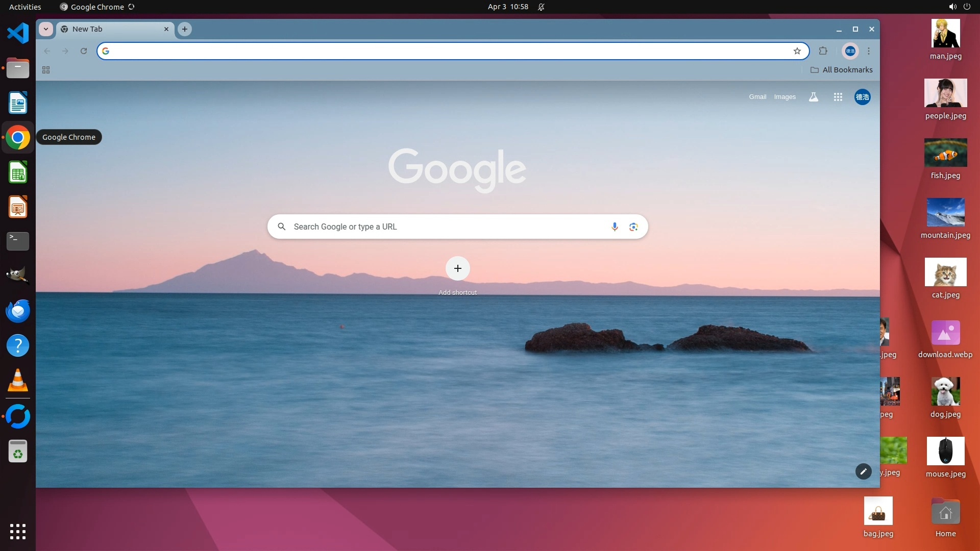
Task: Open the Google apps grid icon
Action: pyautogui.click(x=838, y=97)
